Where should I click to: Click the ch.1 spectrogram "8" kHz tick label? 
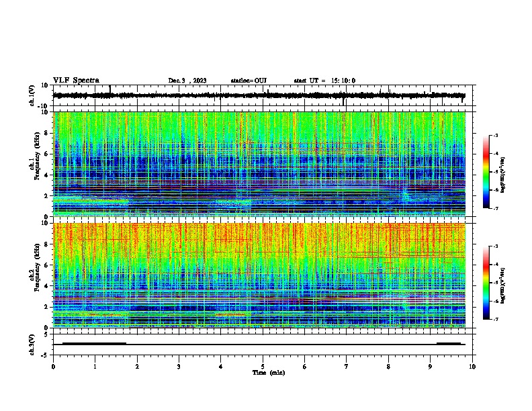pyautogui.click(x=46, y=133)
